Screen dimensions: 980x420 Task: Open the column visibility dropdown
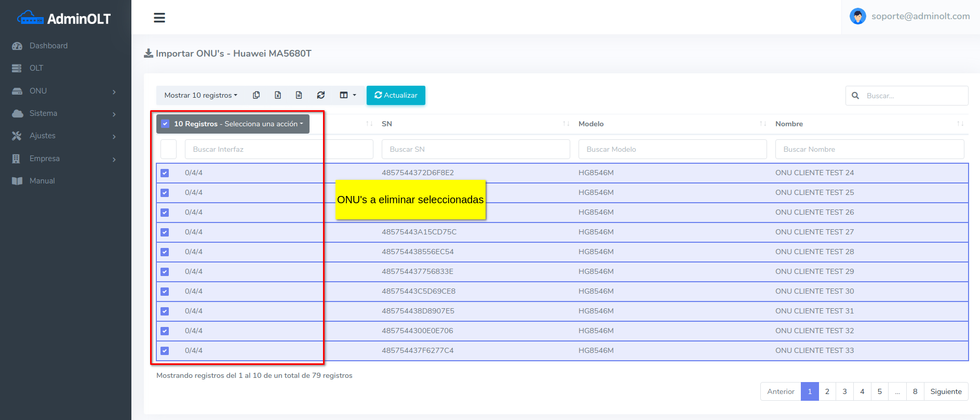tap(347, 95)
